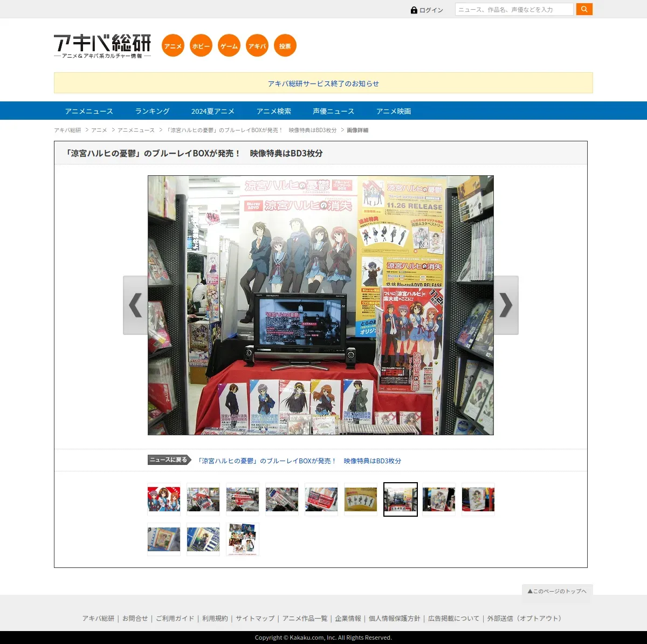Image resolution: width=647 pixels, height=644 pixels.
Task: Select the yellow sixth thumbnail
Action: coord(361,499)
